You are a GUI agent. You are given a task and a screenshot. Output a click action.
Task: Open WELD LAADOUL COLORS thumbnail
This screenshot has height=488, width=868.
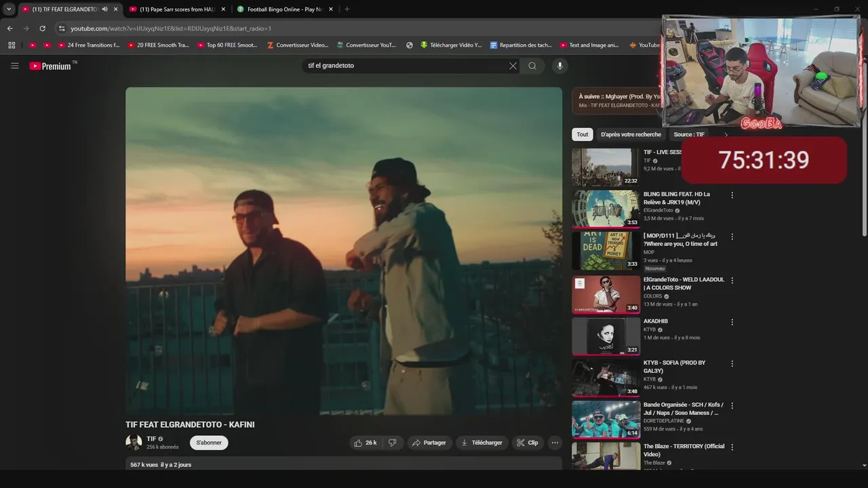(606, 294)
